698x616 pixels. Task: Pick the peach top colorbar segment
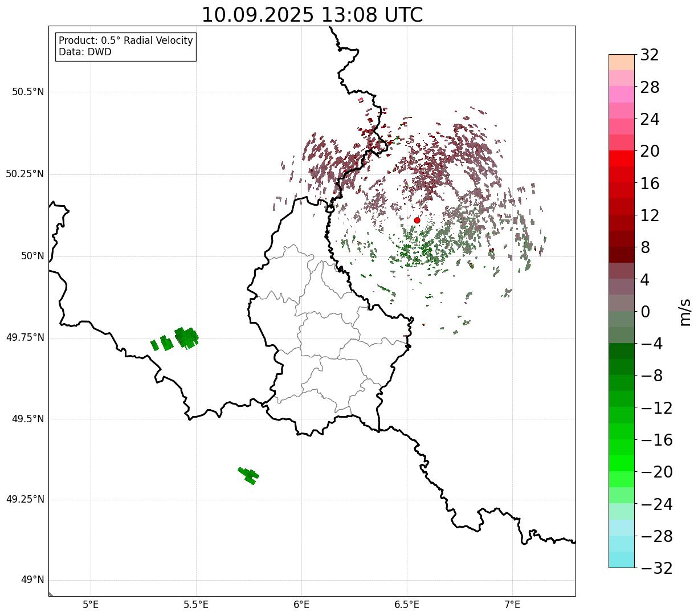coord(621,62)
